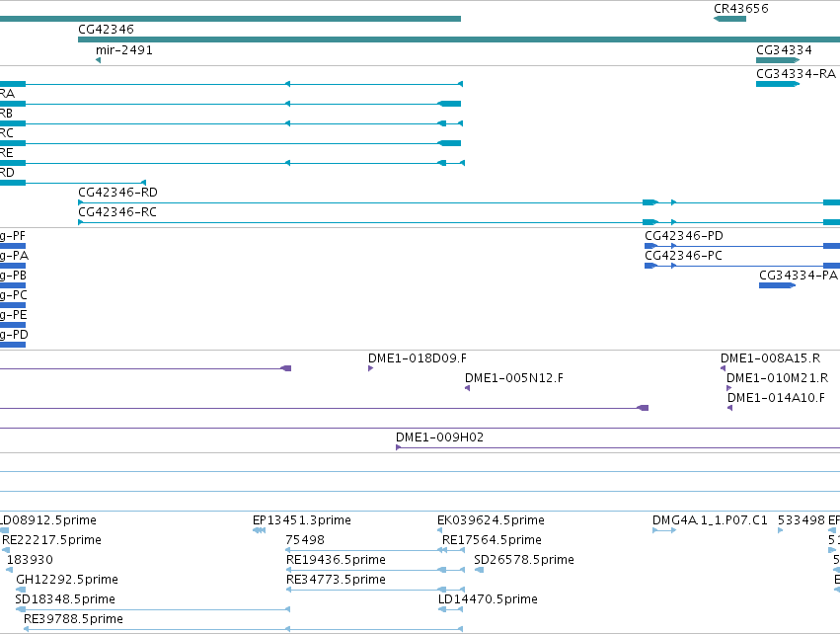Select the SD18348.5prime EST label
This screenshot has width=840, height=634.
click(65, 599)
